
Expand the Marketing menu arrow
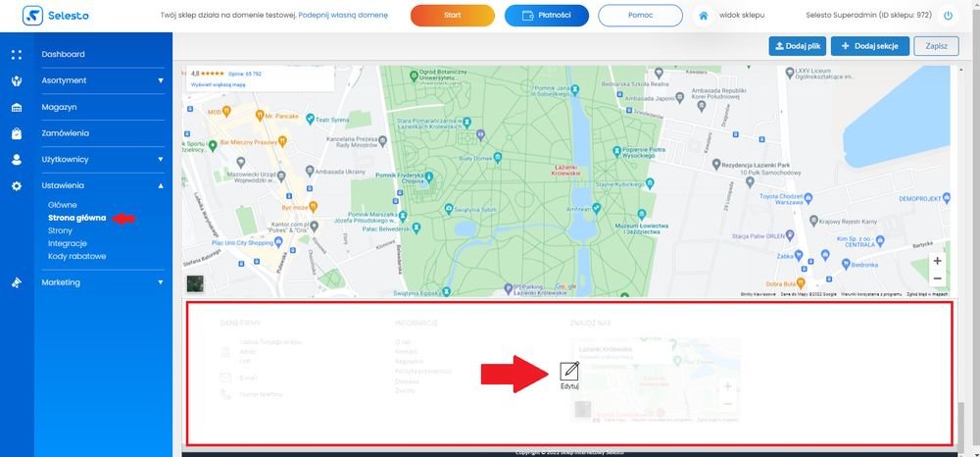tap(161, 282)
